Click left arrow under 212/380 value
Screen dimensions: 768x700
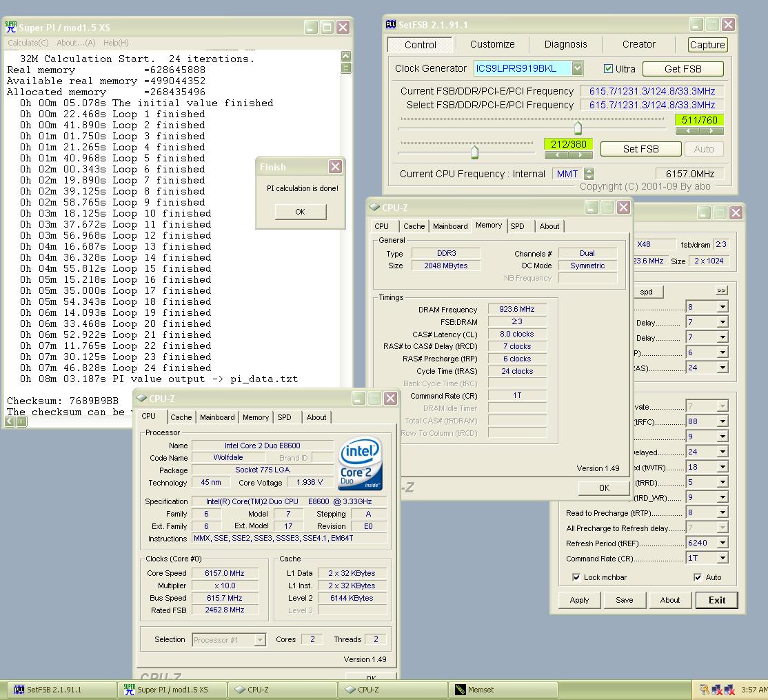click(x=557, y=154)
